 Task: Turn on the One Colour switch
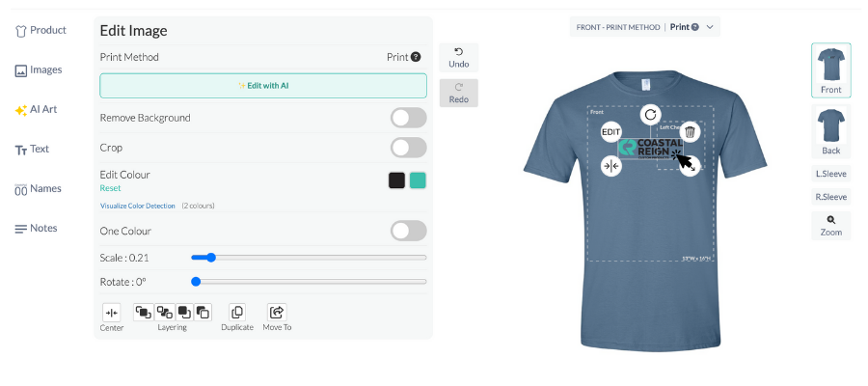[x=408, y=231]
